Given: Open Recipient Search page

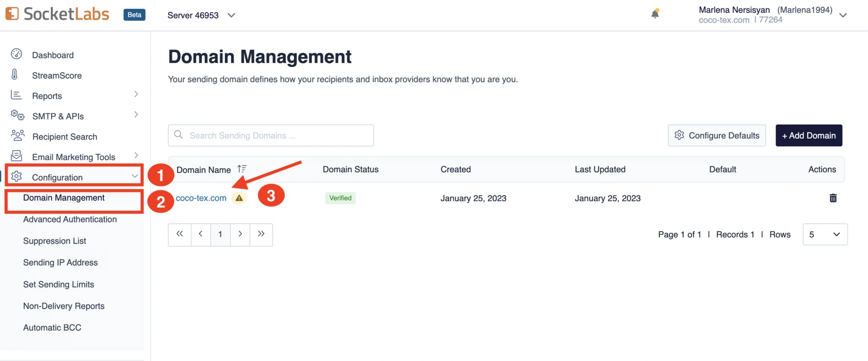Looking at the screenshot, I should [x=64, y=136].
